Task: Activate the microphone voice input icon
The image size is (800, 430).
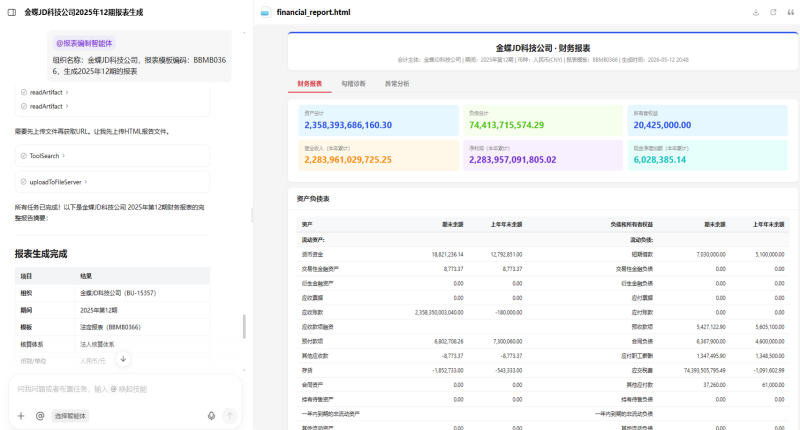Action: tap(211, 416)
